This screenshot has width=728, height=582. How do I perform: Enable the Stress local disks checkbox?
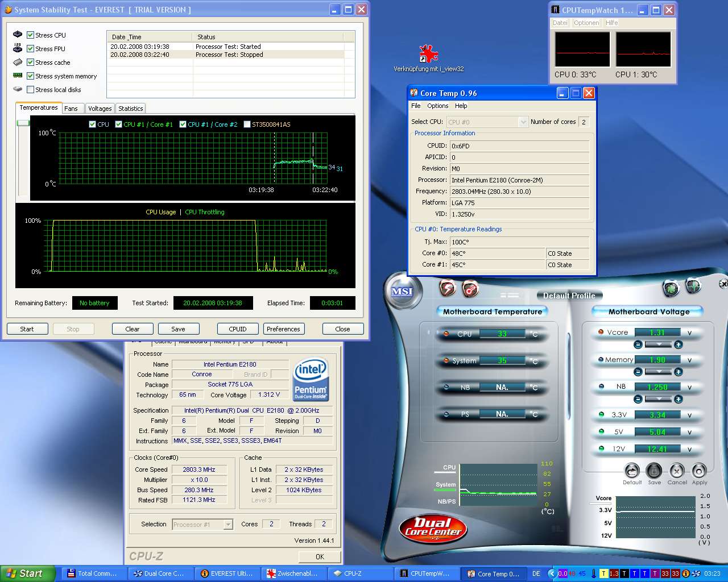30,89
